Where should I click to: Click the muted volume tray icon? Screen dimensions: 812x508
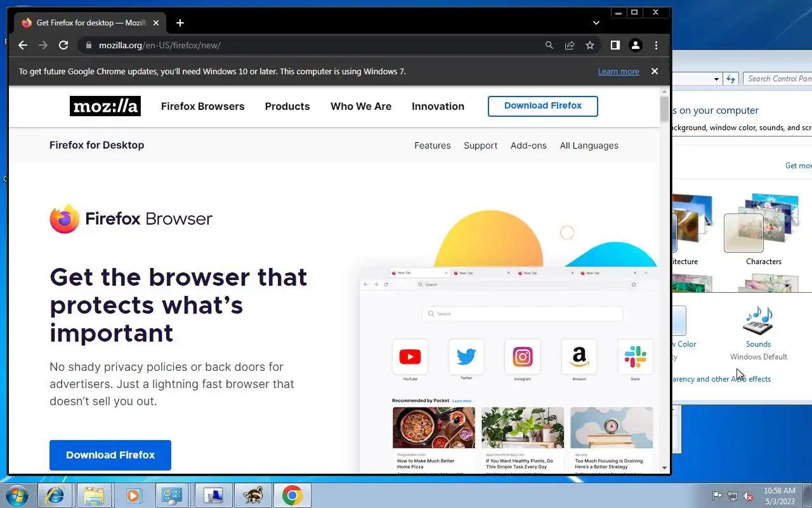coord(748,496)
